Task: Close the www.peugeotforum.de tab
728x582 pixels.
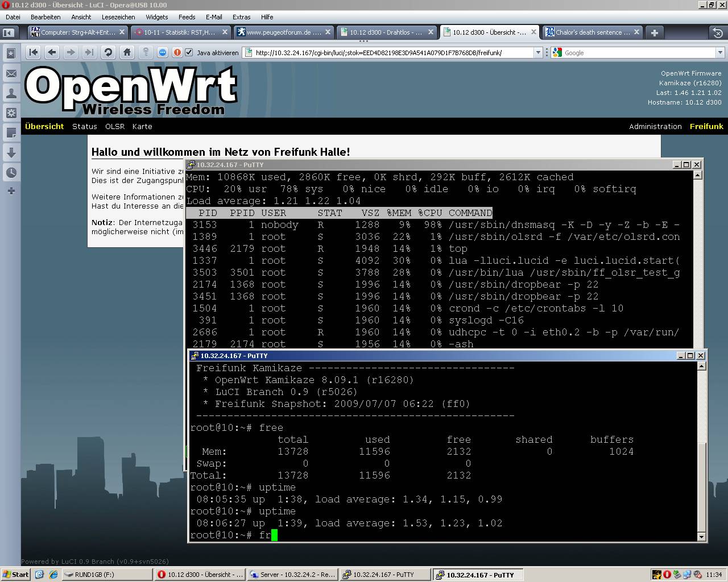Action: click(x=328, y=32)
